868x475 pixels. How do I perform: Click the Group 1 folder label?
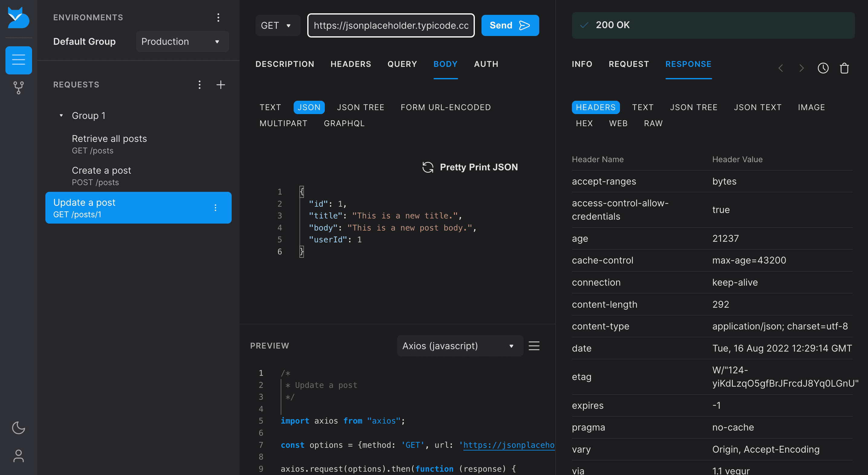[x=89, y=116]
